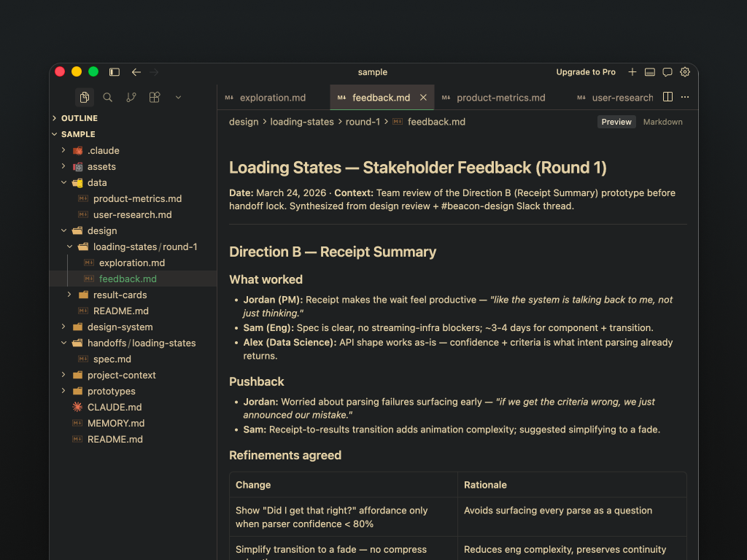Collapse the loading-states/round-1 folder
This screenshot has width=747, height=560.
(133, 246)
